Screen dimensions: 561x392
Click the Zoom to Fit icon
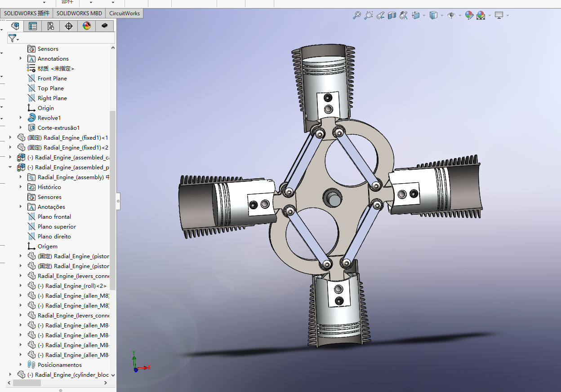pyautogui.click(x=357, y=15)
